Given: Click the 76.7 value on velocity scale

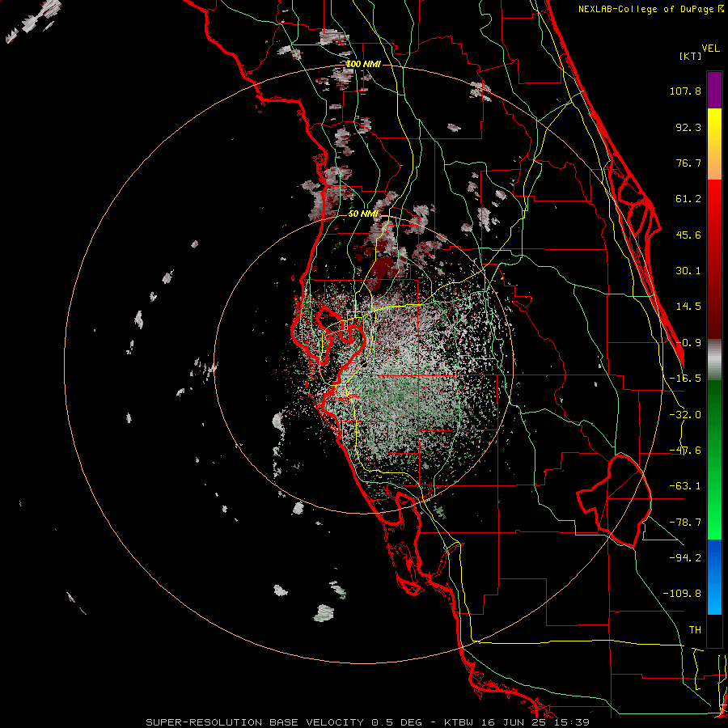Looking at the screenshot, I should 688,163.
